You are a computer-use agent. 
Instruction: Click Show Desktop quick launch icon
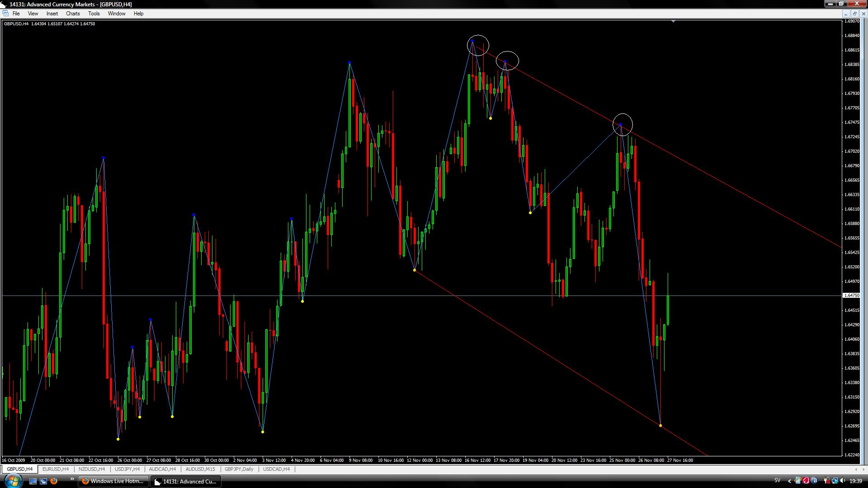pos(33,481)
